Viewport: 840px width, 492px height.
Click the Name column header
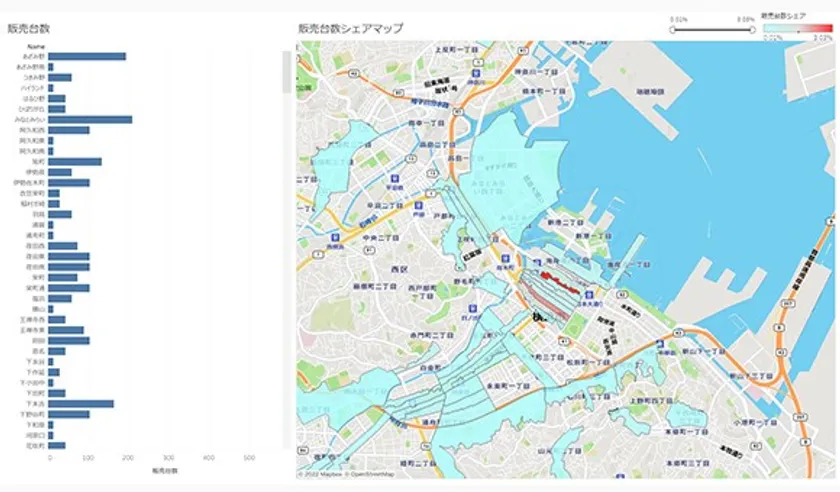point(36,47)
